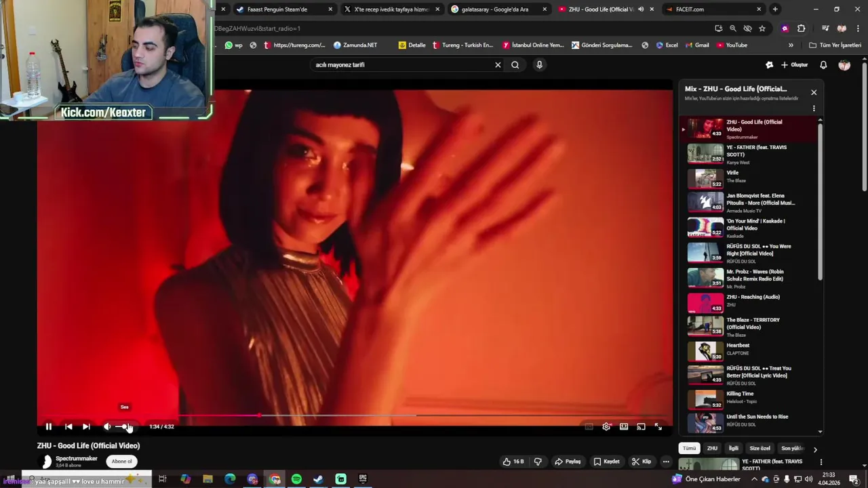The width and height of the screenshot is (868, 488).
Task: Cast the video to a device
Action: coord(641,426)
